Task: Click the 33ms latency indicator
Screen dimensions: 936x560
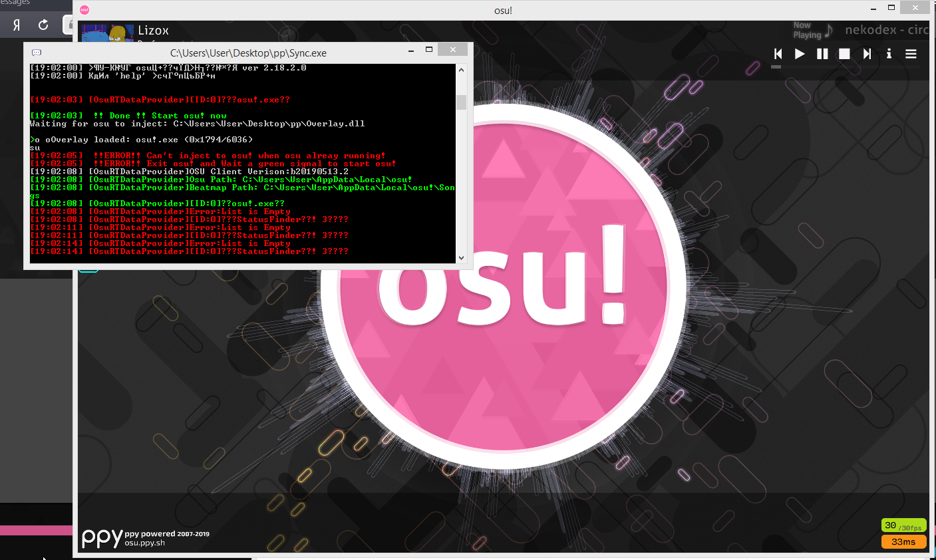Action: pyautogui.click(x=903, y=542)
